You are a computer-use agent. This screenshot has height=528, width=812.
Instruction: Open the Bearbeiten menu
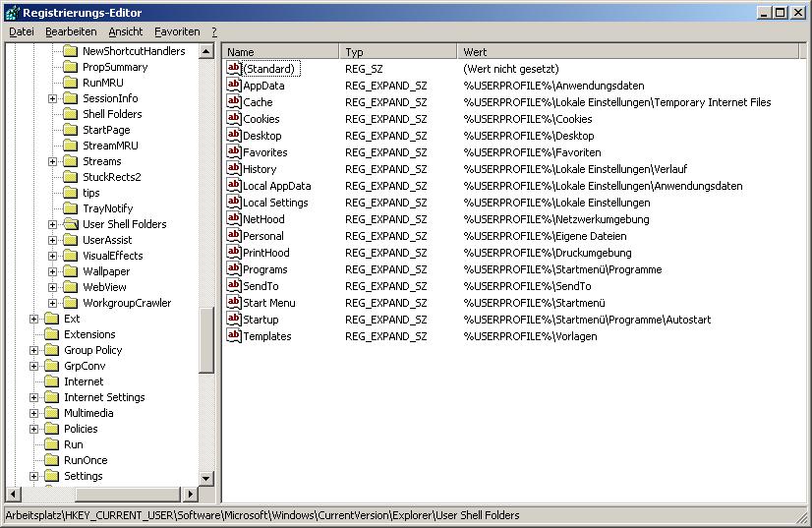71,31
